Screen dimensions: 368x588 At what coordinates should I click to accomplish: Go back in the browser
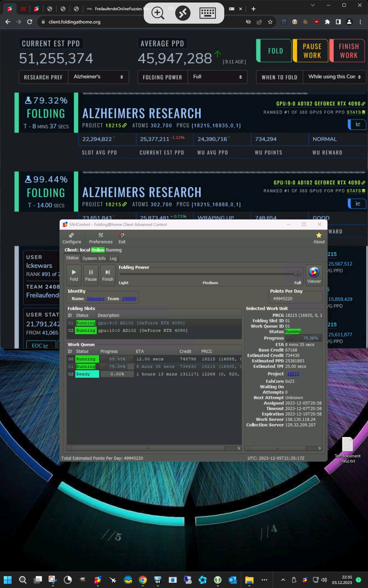pos(8,22)
